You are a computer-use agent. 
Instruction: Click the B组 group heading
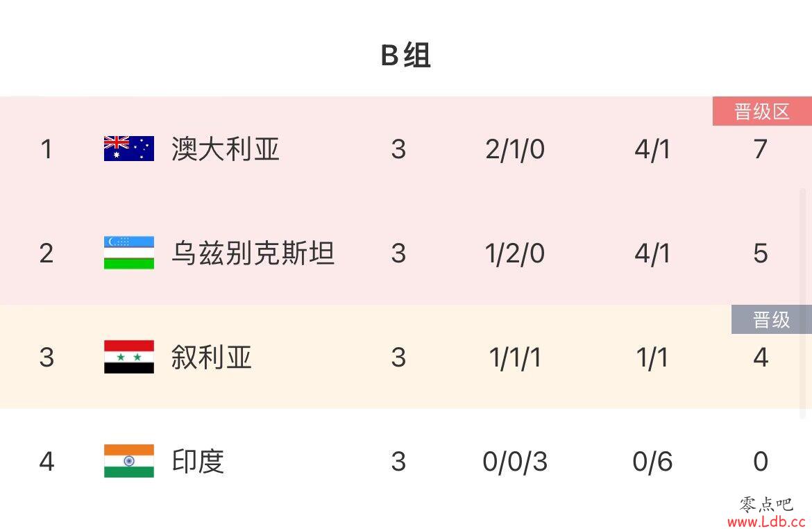405,55
